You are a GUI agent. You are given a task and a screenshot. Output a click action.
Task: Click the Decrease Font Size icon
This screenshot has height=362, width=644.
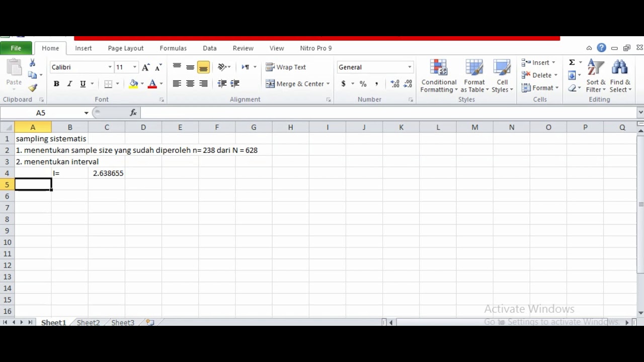point(158,67)
